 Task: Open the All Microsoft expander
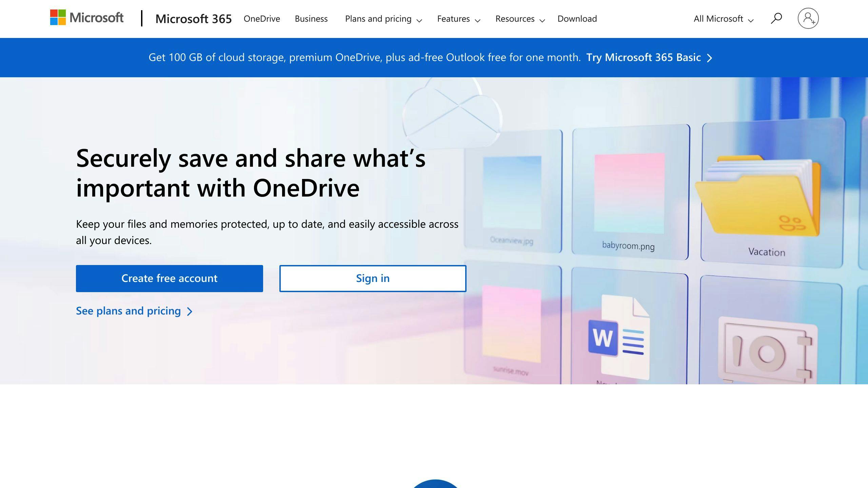coord(721,19)
